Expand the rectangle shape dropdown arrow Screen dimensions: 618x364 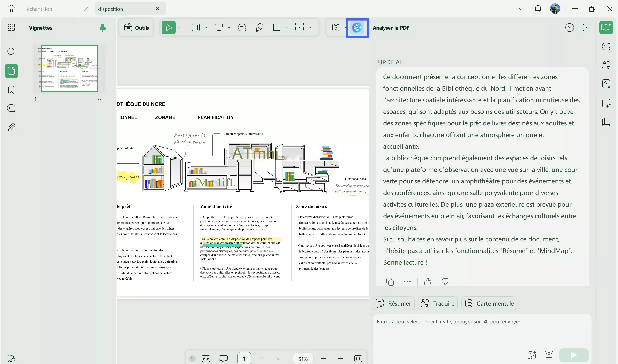[286, 27]
